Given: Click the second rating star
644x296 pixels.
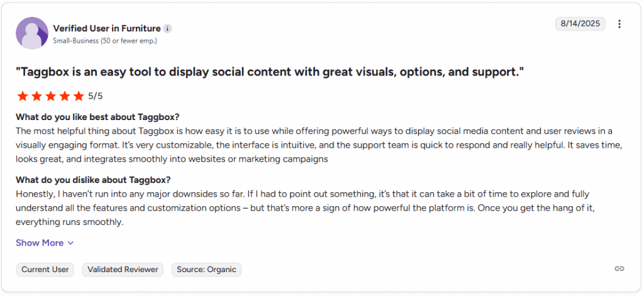Looking at the screenshot, I should point(36,96).
